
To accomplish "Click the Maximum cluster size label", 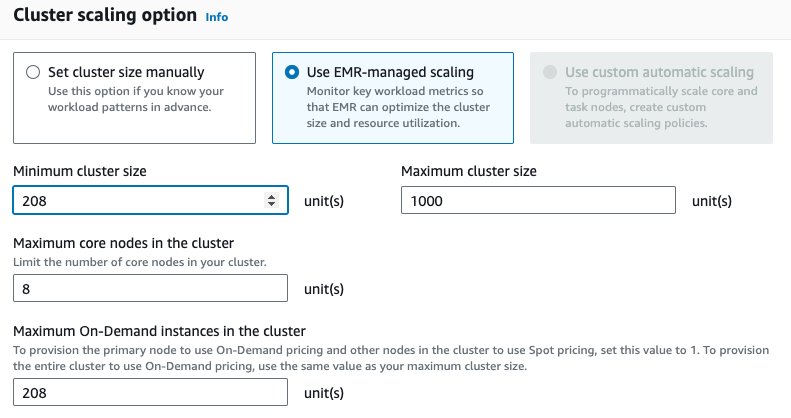I will 469,171.
